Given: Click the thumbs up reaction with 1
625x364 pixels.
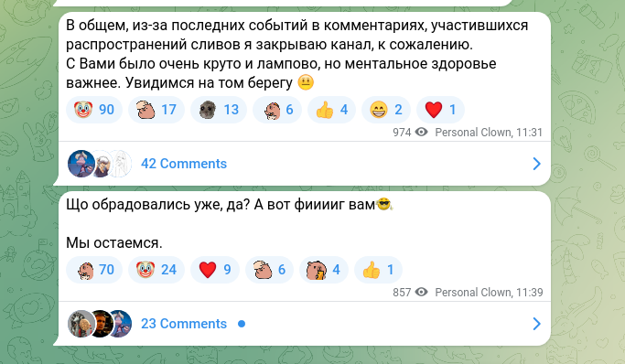Looking at the screenshot, I should tap(378, 270).
